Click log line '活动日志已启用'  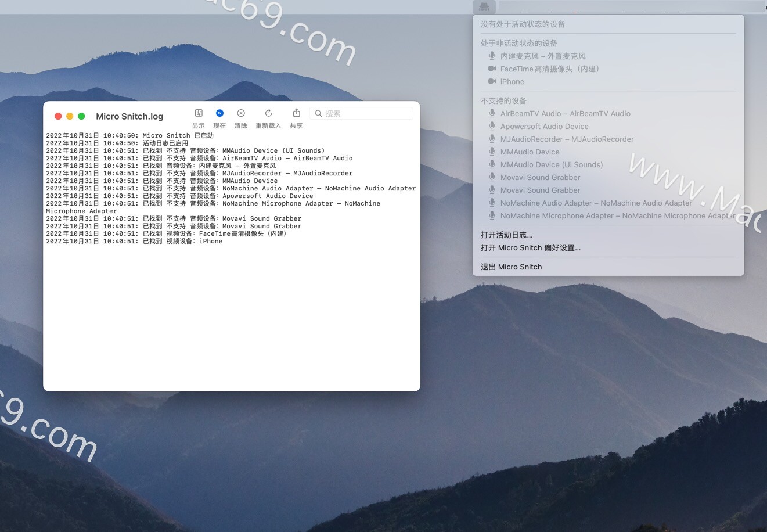coord(117,143)
